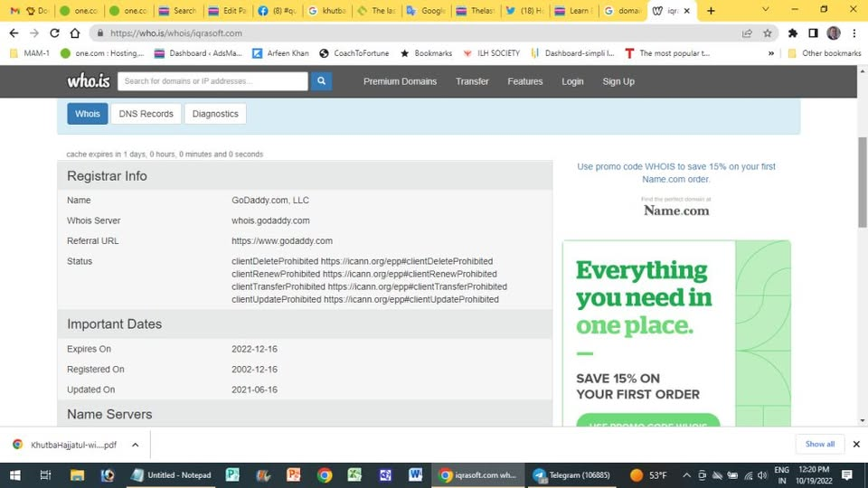Click the Everything you need ad banner
Screen dimensions: 868x488
(x=676, y=333)
